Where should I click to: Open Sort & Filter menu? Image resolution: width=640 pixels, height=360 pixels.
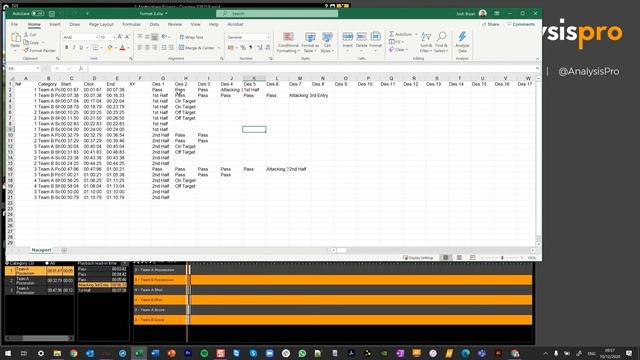426,42
